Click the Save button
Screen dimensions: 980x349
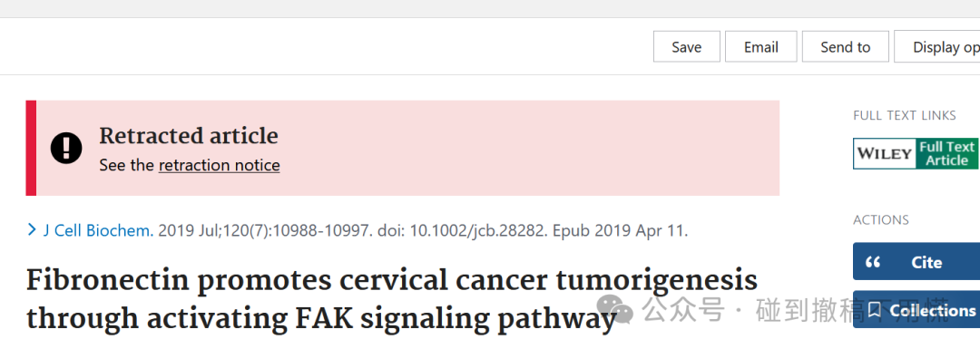(686, 47)
